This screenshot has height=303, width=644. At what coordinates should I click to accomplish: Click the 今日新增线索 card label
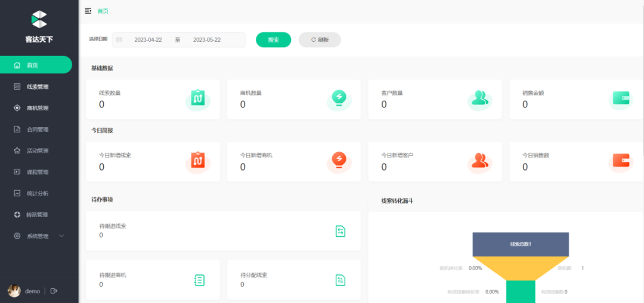[115, 155]
